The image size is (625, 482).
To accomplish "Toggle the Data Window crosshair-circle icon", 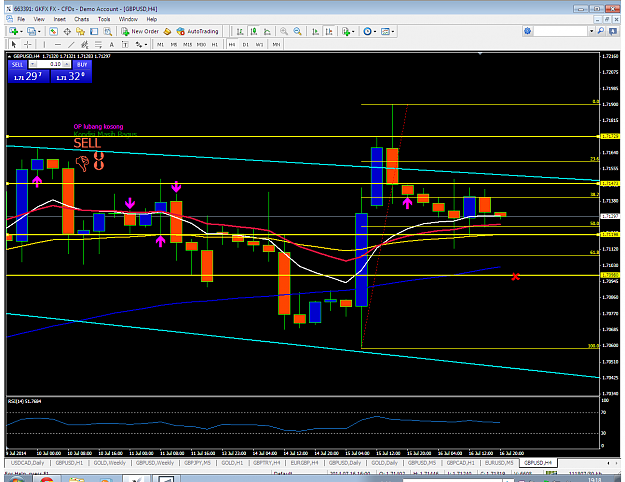I will (67, 31).
